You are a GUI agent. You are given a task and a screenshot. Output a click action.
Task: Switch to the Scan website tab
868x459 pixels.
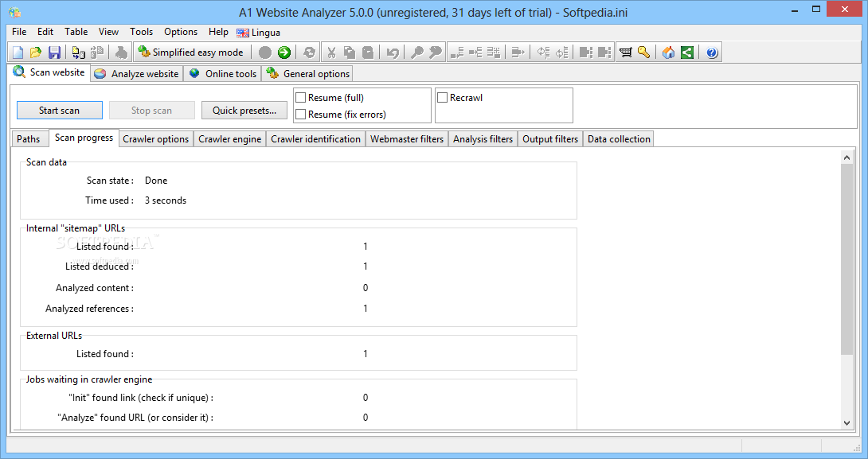pyautogui.click(x=50, y=72)
